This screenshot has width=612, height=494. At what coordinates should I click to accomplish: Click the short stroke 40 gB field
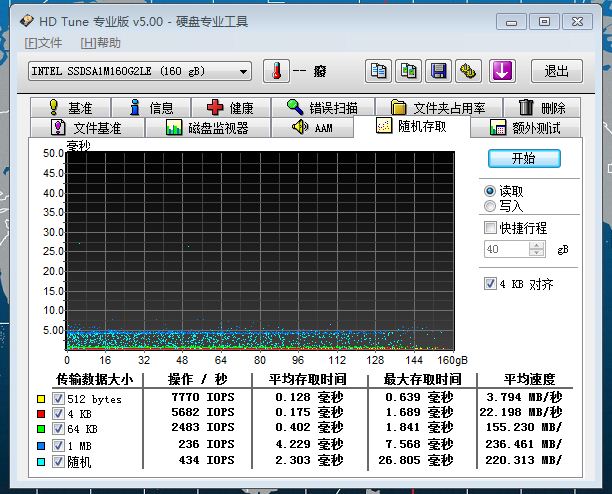(507, 249)
